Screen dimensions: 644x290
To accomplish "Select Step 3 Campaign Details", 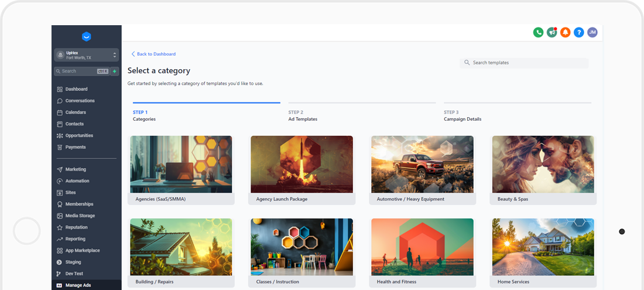I will 463,115.
